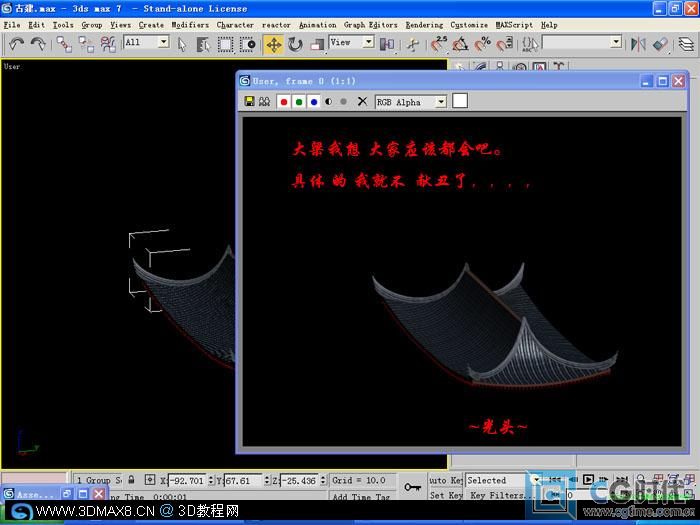Select the Unlink Selection tool
Image resolution: width=700 pixels, height=525 pixels.
coord(86,44)
